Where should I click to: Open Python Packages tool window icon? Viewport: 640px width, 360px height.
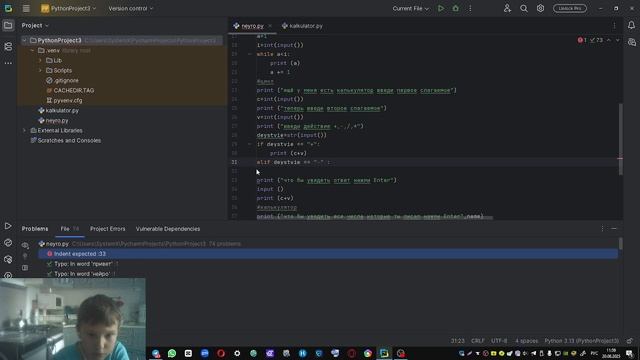click(x=8, y=242)
